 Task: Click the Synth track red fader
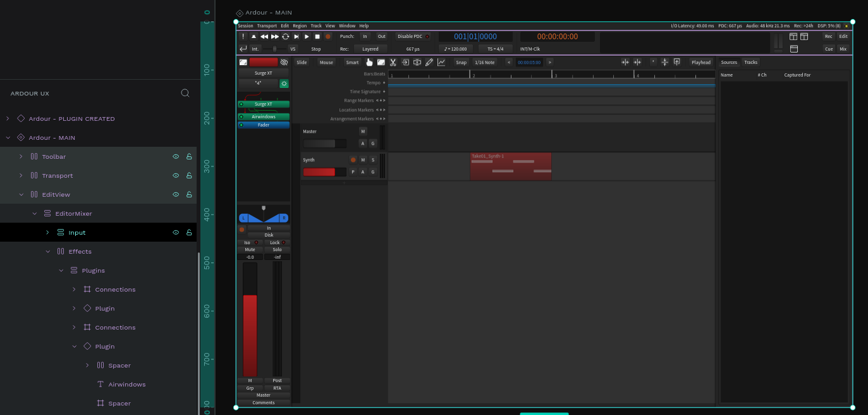pos(324,172)
